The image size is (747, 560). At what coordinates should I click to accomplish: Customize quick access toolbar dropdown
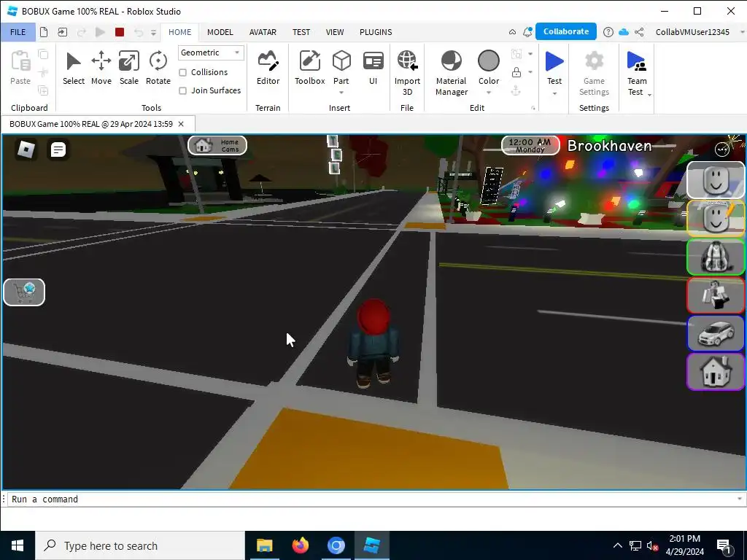[153, 32]
